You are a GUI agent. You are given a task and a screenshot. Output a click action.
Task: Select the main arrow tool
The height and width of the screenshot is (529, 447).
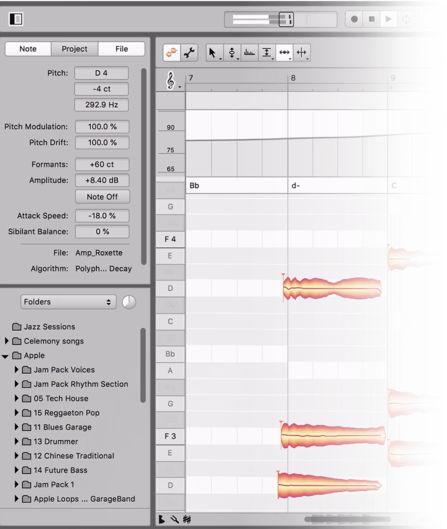click(x=214, y=53)
